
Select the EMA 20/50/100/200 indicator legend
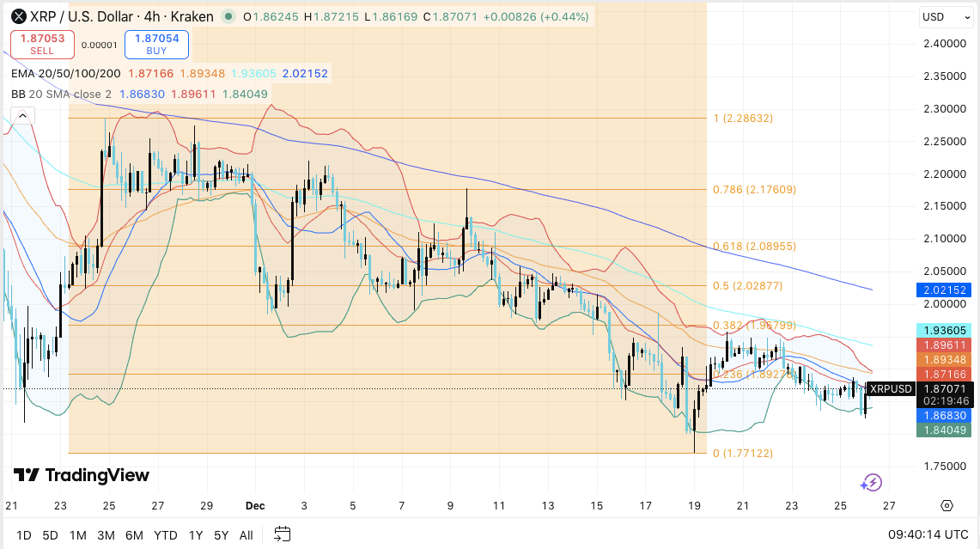coord(65,74)
